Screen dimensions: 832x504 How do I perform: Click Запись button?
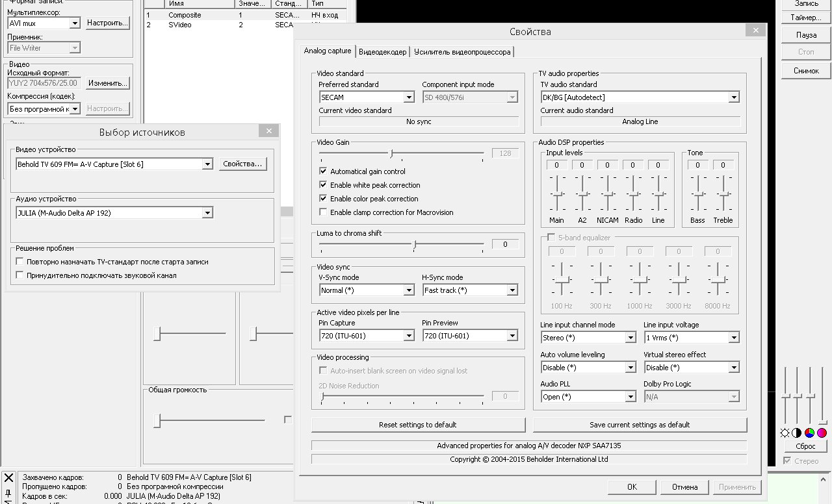click(806, 3)
